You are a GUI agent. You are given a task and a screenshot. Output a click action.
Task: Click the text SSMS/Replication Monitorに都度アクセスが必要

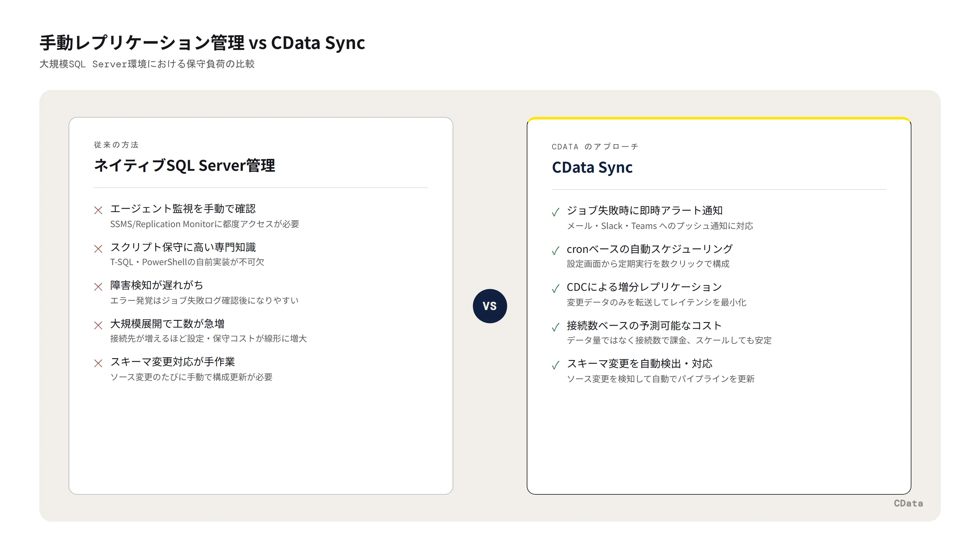pos(205,224)
